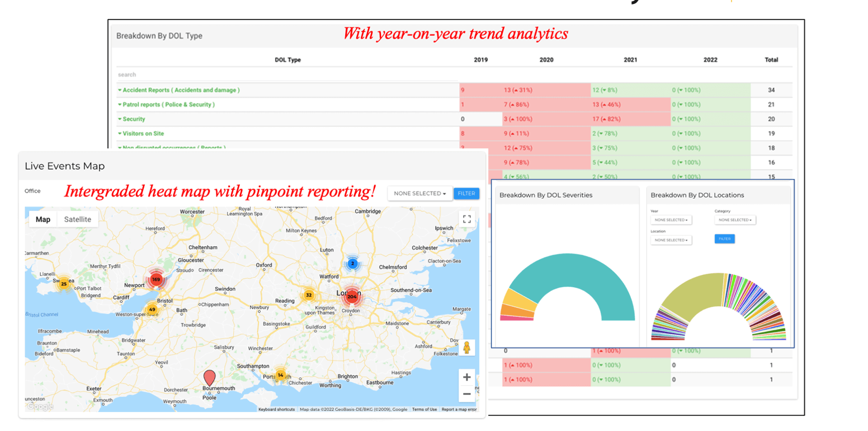Click the '5 (▼44%)' cell in 2021 column
Image resolution: width=868 pixels, height=431 pixels.
pyautogui.click(x=630, y=162)
